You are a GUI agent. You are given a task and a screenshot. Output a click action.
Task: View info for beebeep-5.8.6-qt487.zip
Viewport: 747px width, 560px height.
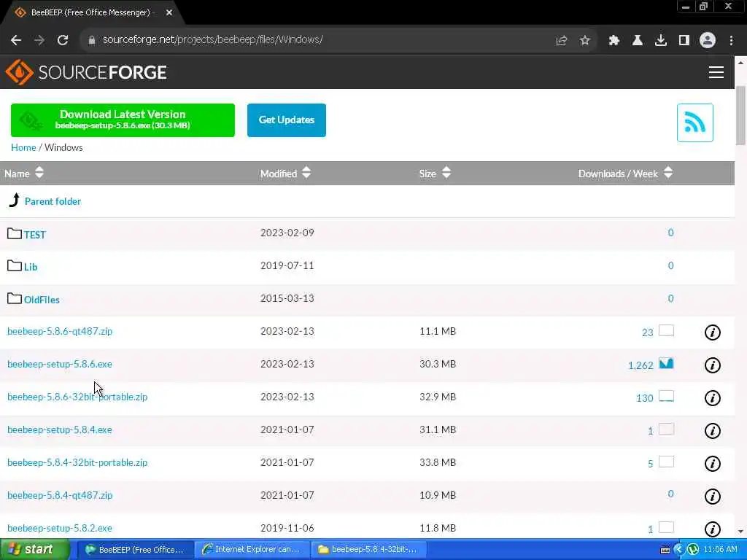tap(712, 332)
